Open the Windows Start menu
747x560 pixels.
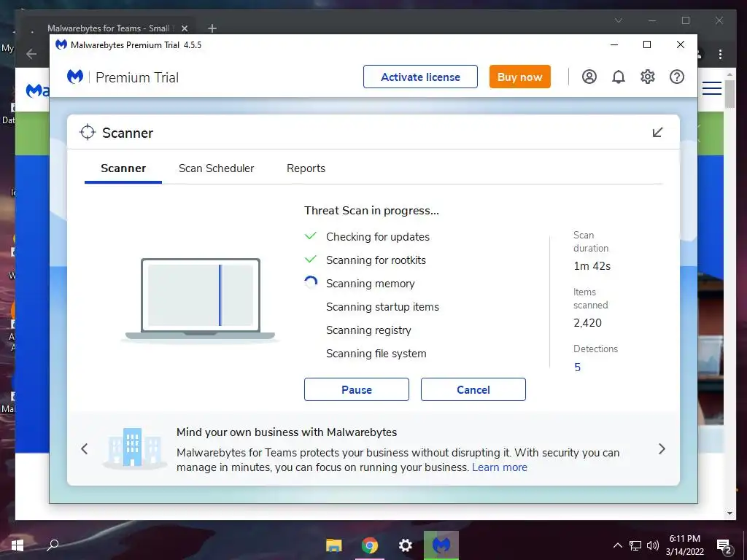pos(18,545)
